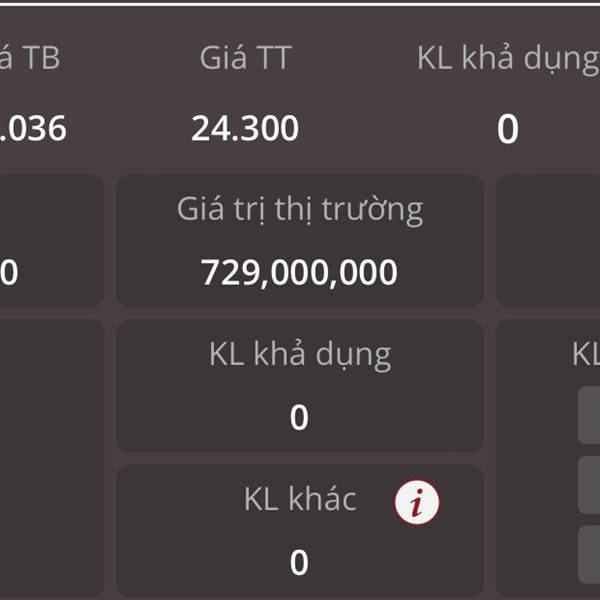This screenshot has height=600, width=600.
Task: Select the partially visible Giá TB column header
Action: (x=30, y=58)
